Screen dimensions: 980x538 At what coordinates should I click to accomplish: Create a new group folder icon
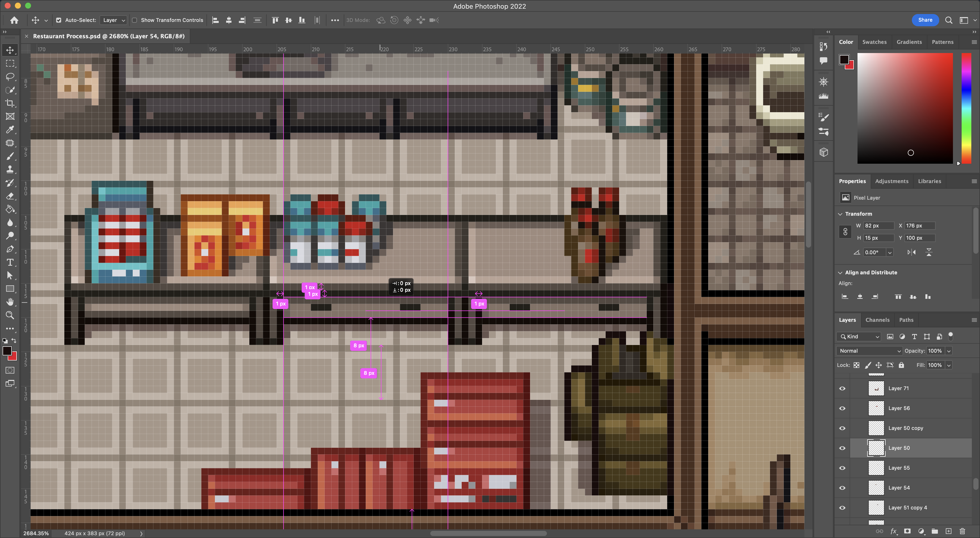click(935, 531)
